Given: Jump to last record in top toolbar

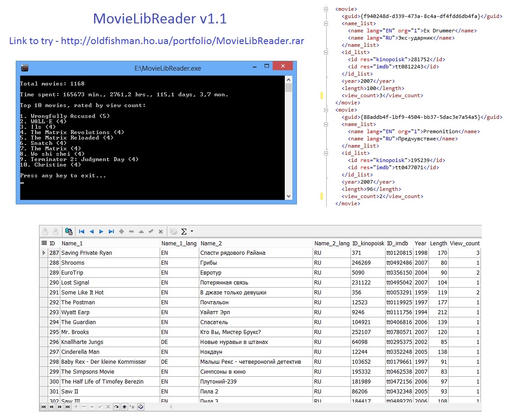Looking at the screenshot, I should 111,231.
